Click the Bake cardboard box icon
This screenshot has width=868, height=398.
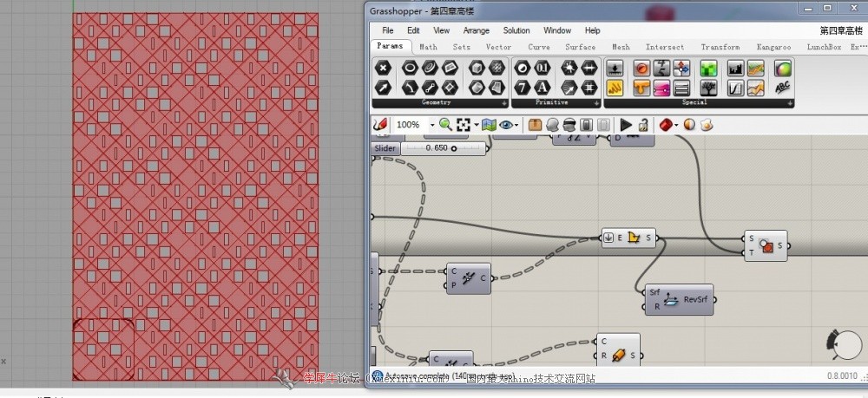tap(535, 125)
